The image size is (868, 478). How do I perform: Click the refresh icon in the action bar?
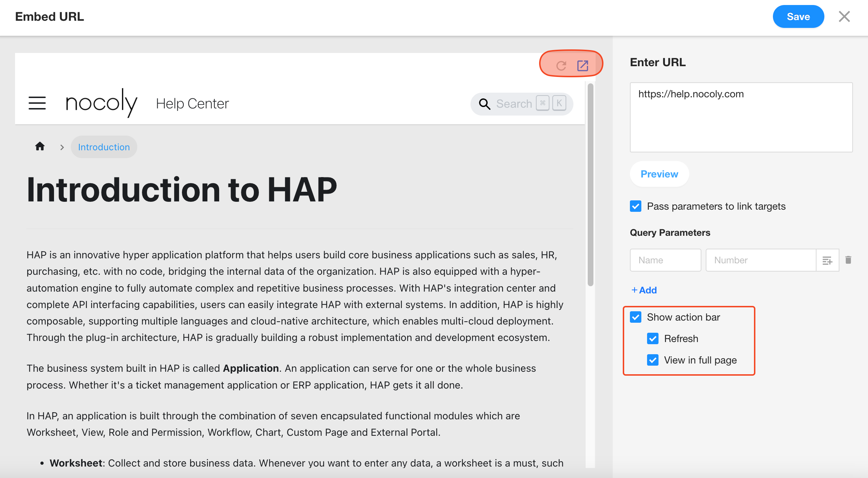click(x=561, y=65)
